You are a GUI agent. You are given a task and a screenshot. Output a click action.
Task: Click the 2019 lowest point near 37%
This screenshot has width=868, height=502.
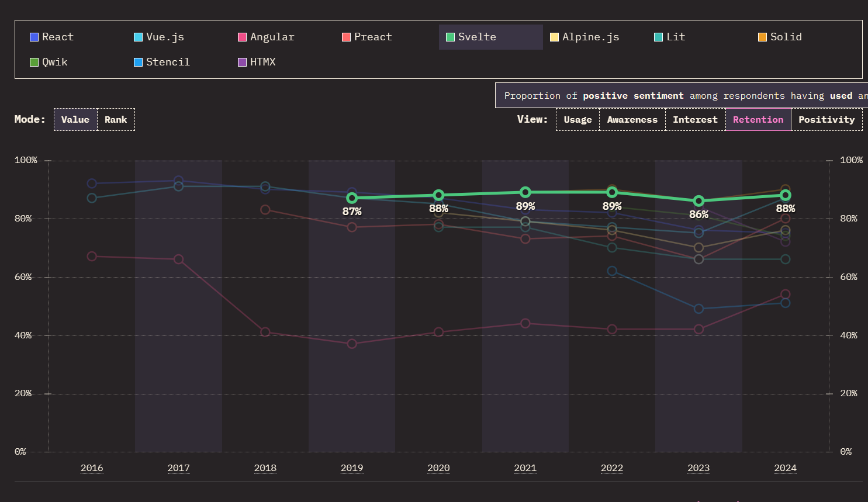[x=352, y=344]
